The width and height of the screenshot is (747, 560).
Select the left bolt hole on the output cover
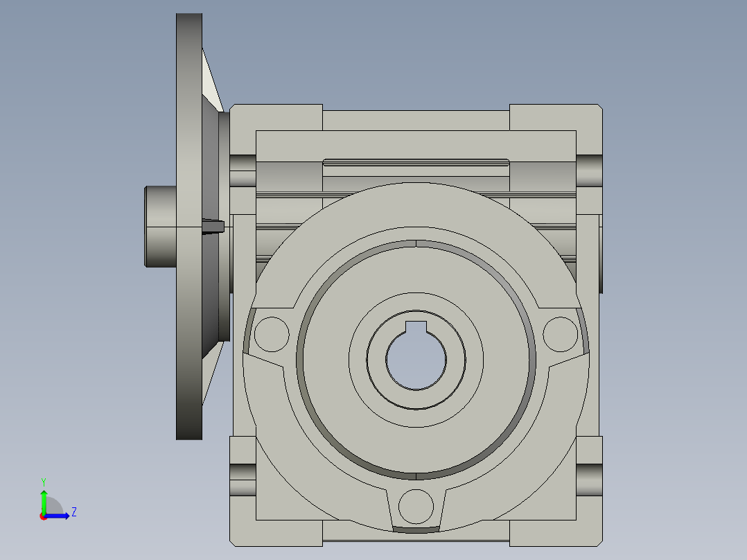pos(272,335)
